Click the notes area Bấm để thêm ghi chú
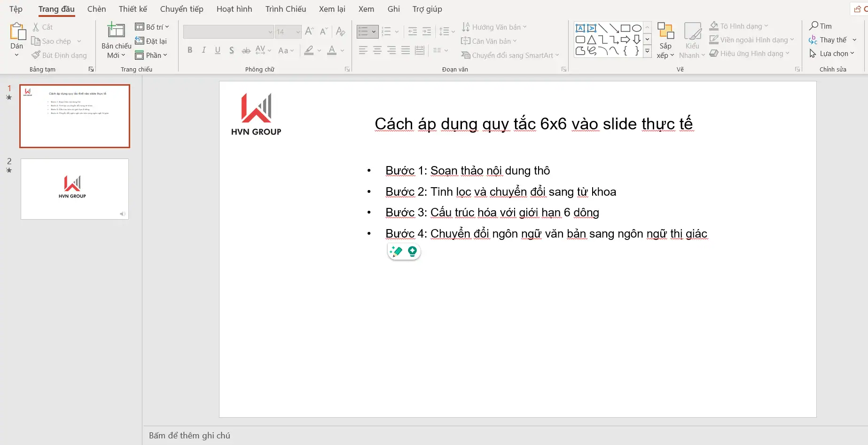The image size is (868, 445). point(189,436)
